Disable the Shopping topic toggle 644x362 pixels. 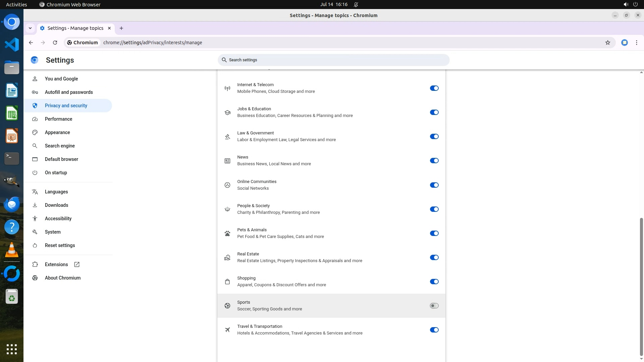coord(434,282)
